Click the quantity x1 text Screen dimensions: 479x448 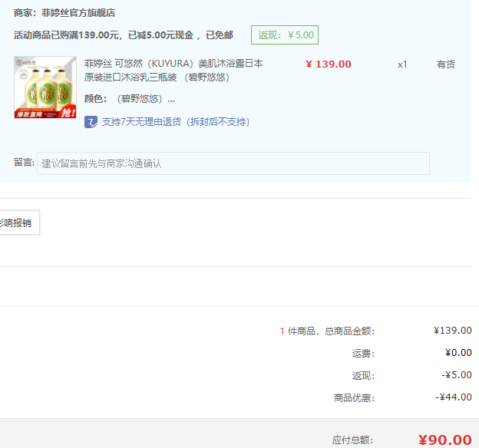pyautogui.click(x=402, y=64)
